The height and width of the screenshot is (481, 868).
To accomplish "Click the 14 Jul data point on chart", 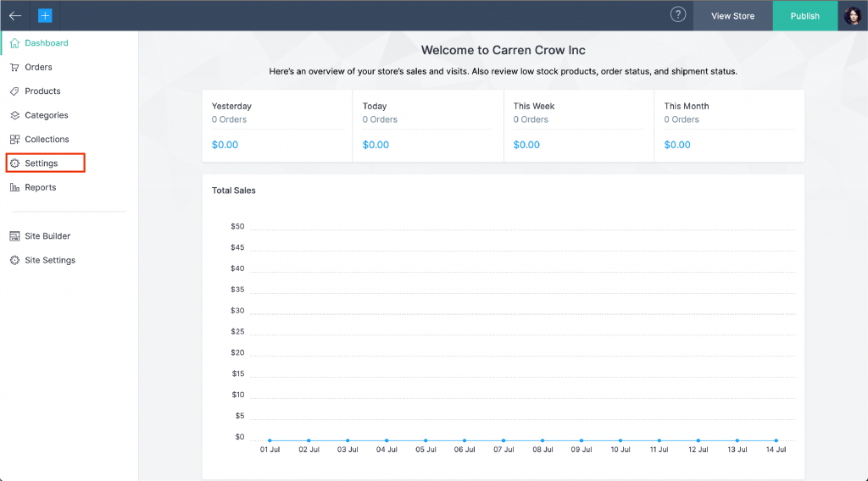I will point(776,440).
